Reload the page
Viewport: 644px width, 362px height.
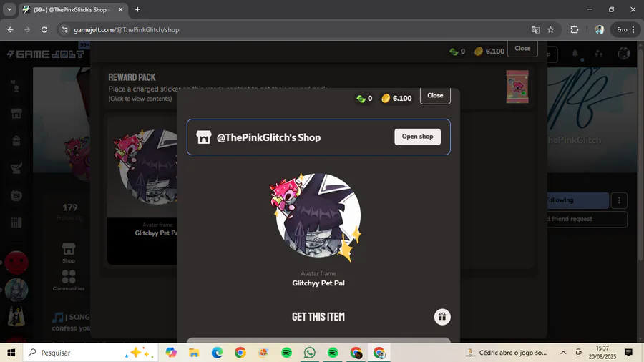click(x=44, y=29)
